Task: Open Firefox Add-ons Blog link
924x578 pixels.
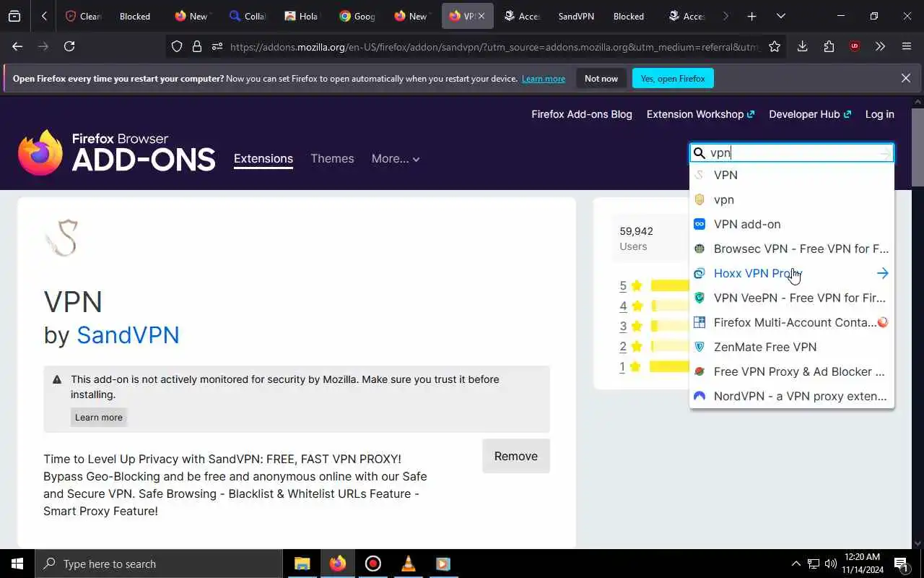Action: (582, 114)
